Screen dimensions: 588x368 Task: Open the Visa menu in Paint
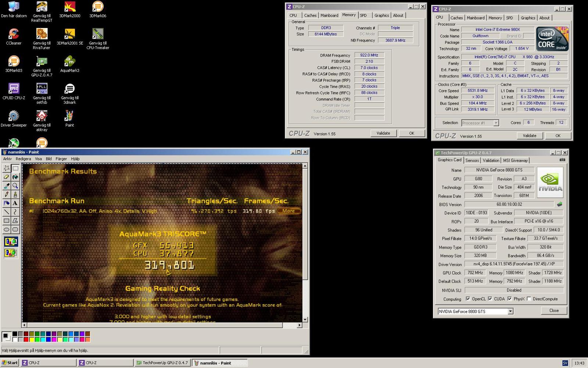(x=38, y=159)
